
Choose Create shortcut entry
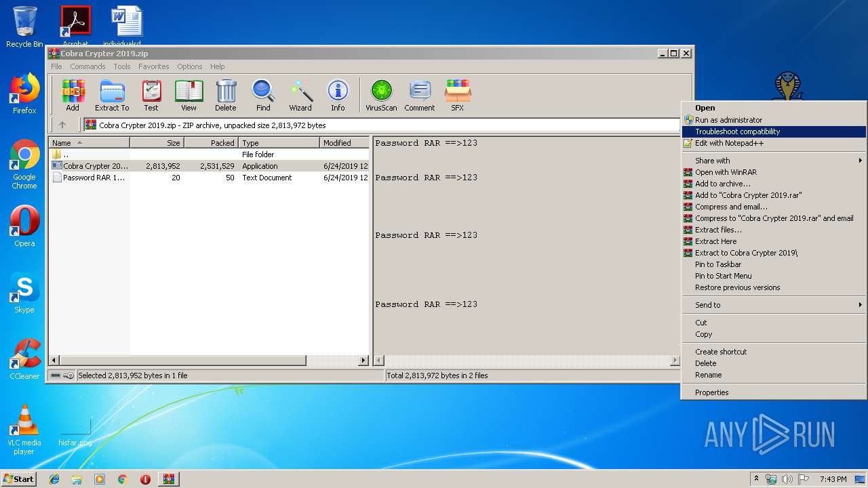pyautogui.click(x=774, y=352)
